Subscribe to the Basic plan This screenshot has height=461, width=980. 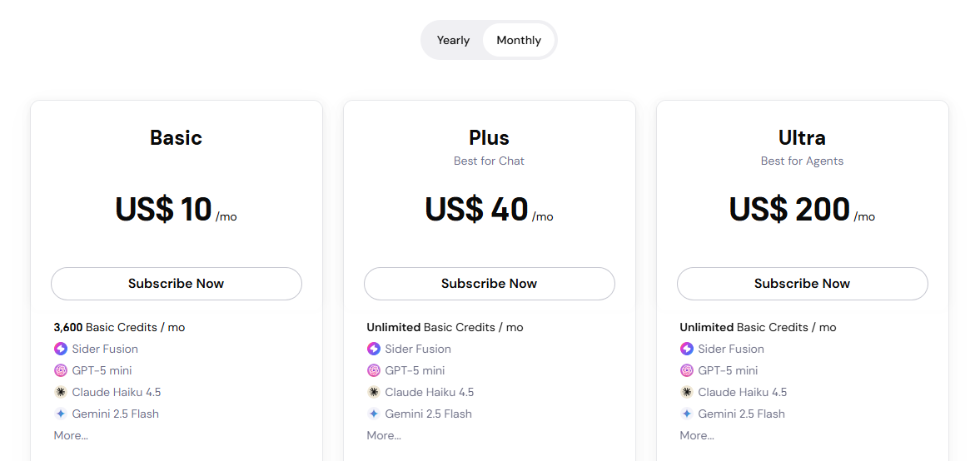pyautogui.click(x=177, y=284)
